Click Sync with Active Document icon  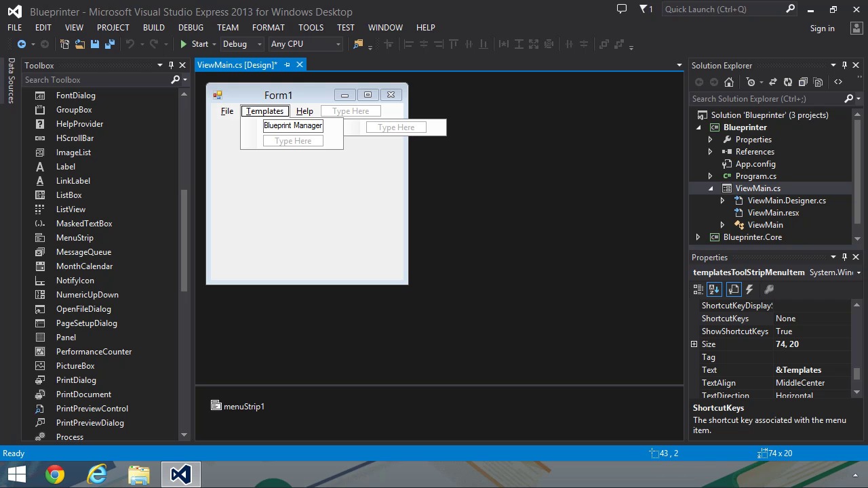tap(772, 82)
